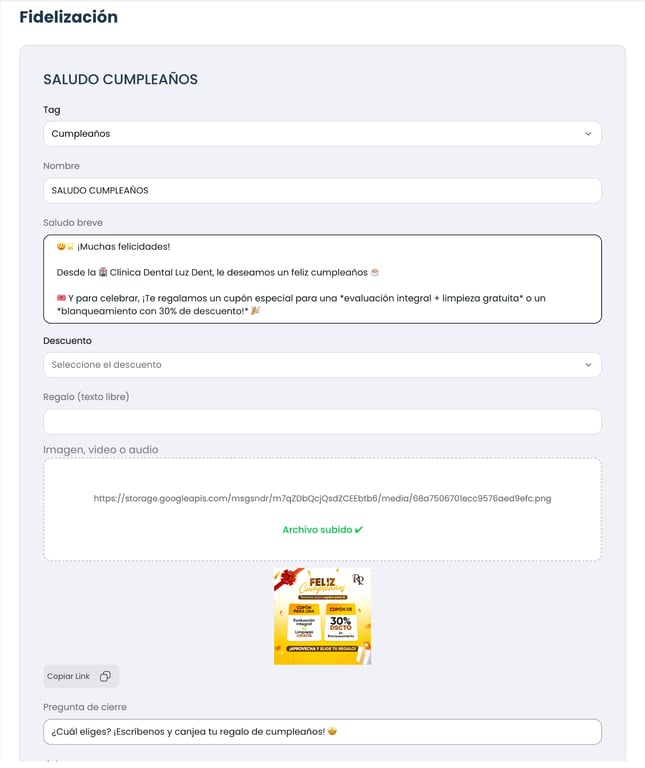645x768 pixels.
Task: Click the Fidelización page heading
Action: click(69, 17)
